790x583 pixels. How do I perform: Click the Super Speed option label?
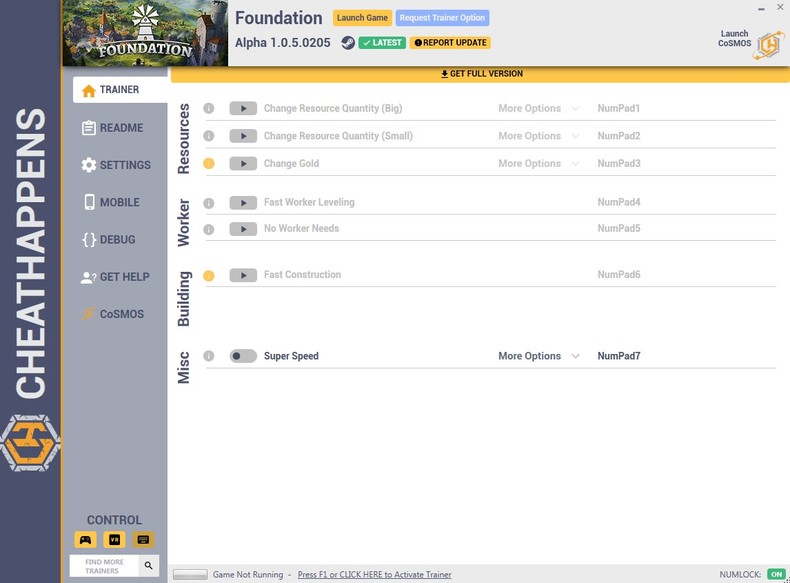click(x=291, y=356)
